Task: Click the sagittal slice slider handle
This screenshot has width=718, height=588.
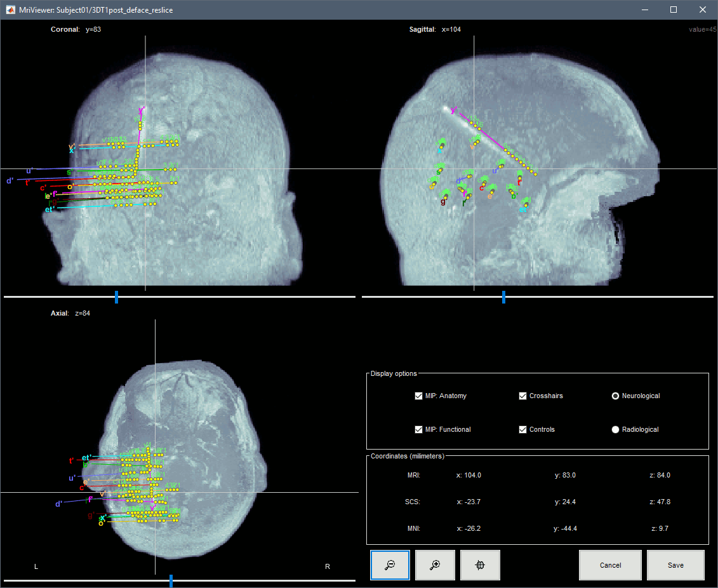Action: pos(504,297)
